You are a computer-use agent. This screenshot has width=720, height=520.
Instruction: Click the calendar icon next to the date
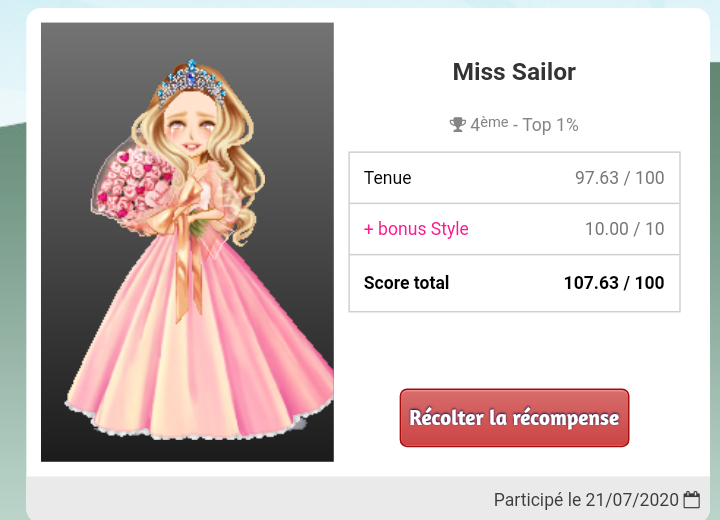(692, 499)
